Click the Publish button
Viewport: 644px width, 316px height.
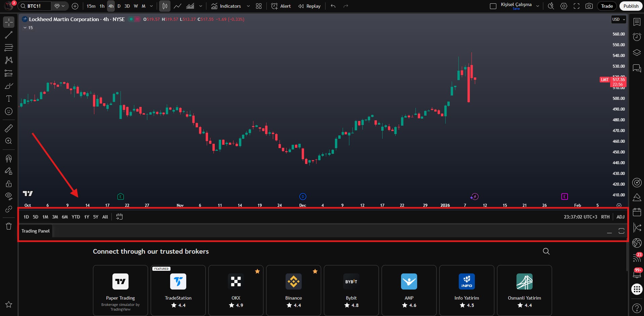pyautogui.click(x=631, y=6)
